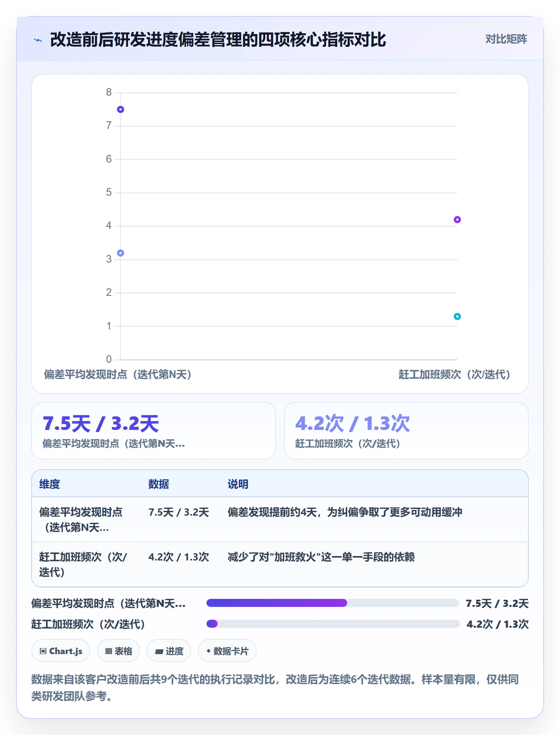Click the 进度 tag chip

click(x=169, y=651)
